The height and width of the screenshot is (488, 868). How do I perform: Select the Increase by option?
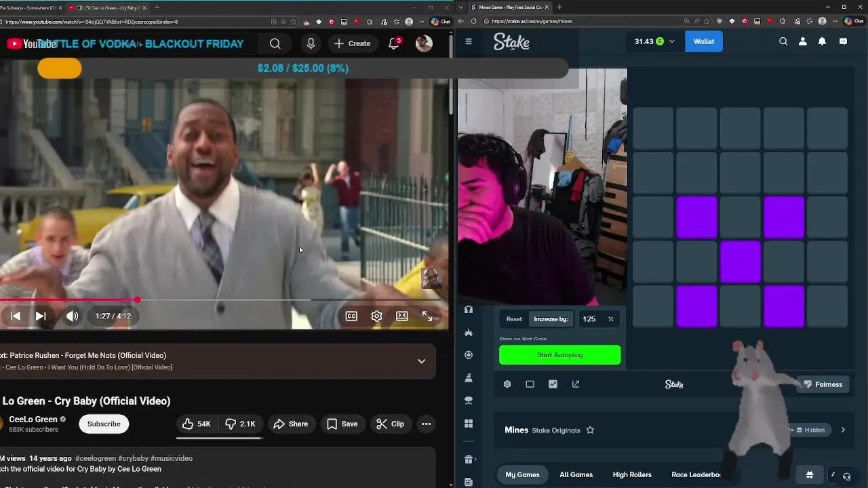click(x=551, y=319)
